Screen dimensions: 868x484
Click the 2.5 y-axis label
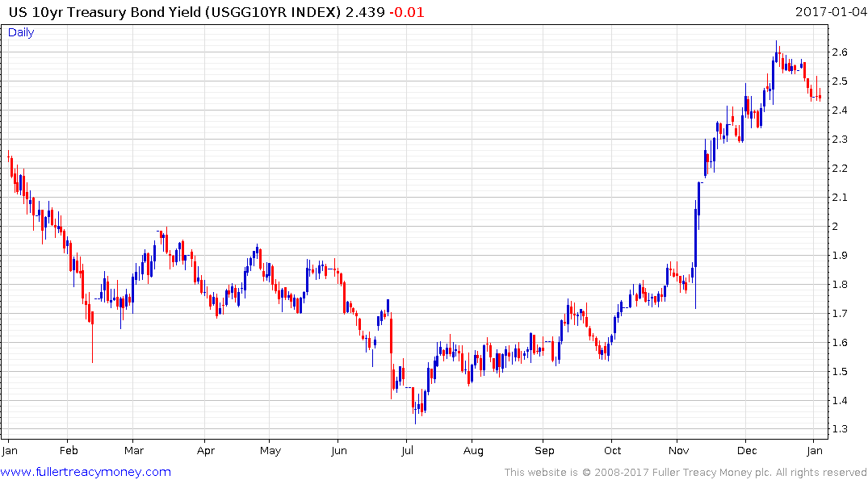(840, 81)
